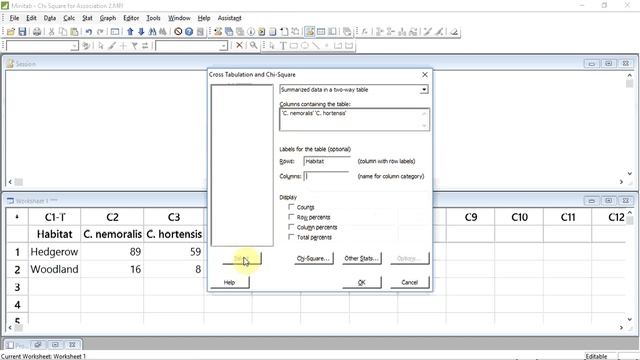Click OK in the Cross Tabulation dialog
Viewport: 640px width, 360px height.
(362, 282)
